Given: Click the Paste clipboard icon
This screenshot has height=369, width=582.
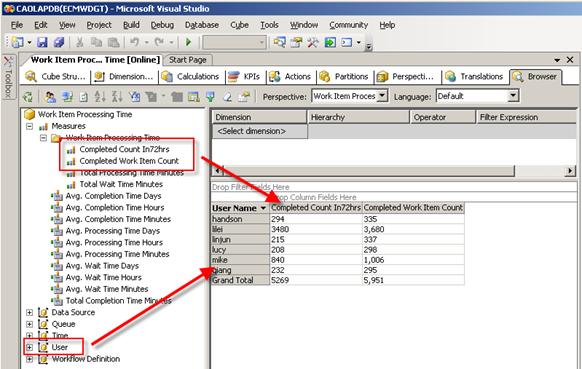Looking at the screenshot, I should coord(113,42).
